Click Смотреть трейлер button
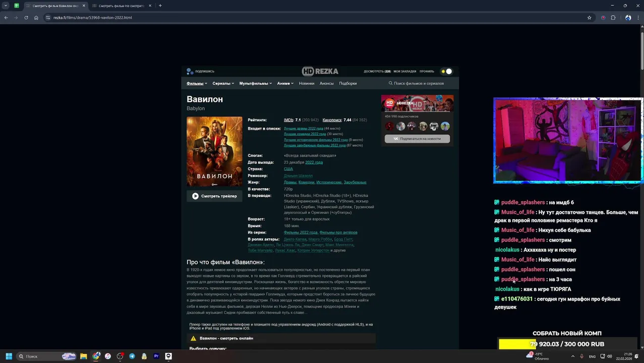Screen dimensions: 644x363 coord(214,196)
